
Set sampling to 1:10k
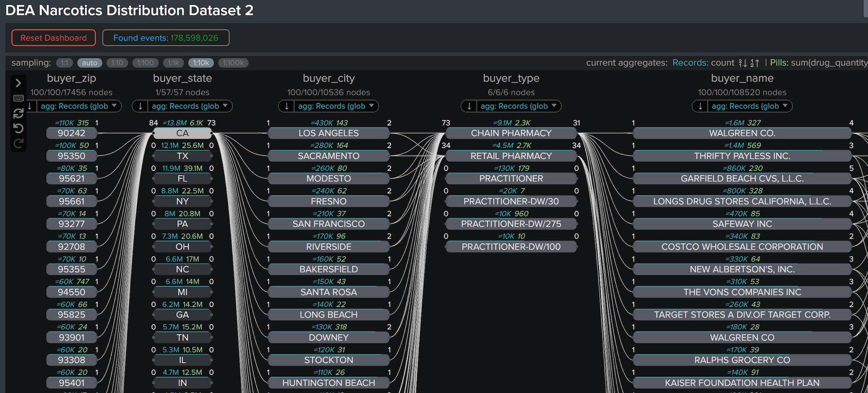click(x=201, y=63)
